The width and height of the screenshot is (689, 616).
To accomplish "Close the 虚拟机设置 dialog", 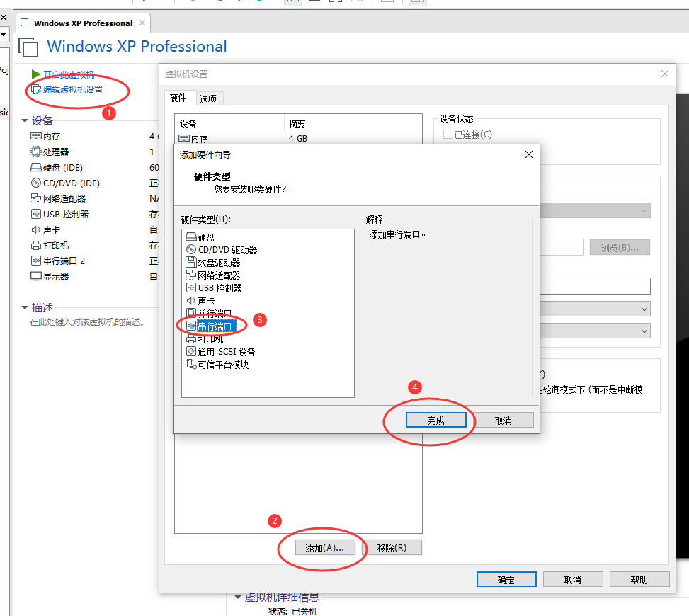I will (x=665, y=74).
